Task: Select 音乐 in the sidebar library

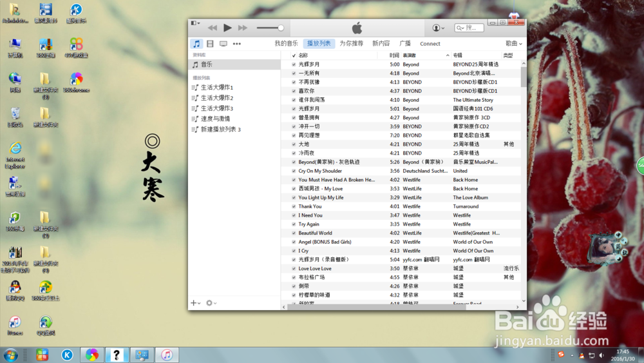Action: (x=234, y=64)
